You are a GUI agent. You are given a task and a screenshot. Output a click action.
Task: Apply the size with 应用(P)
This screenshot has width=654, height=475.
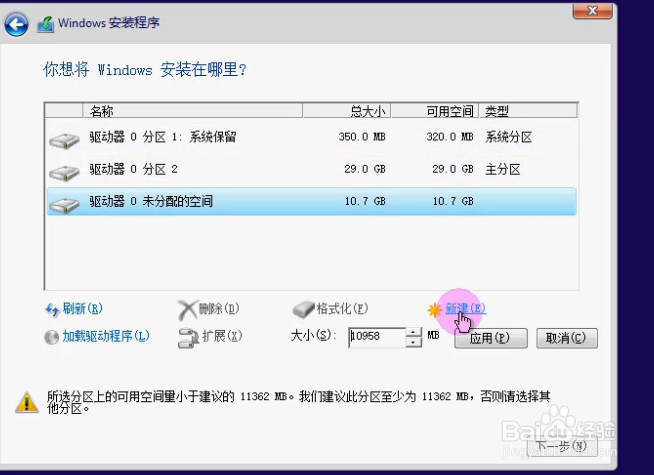(490, 338)
